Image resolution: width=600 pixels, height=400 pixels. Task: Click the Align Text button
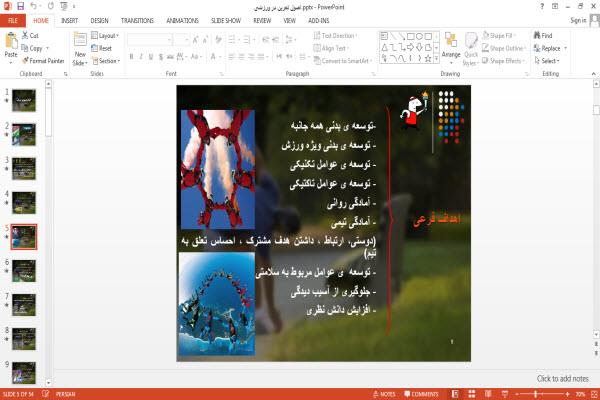331,48
